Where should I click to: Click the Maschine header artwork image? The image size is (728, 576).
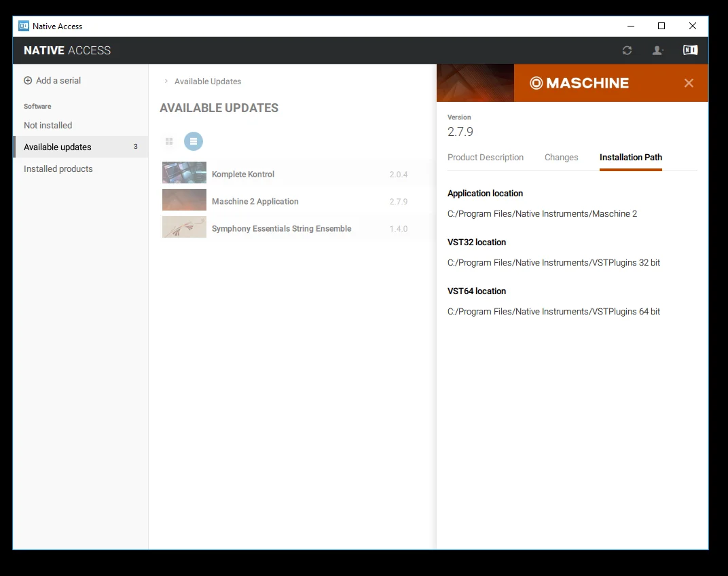click(475, 83)
